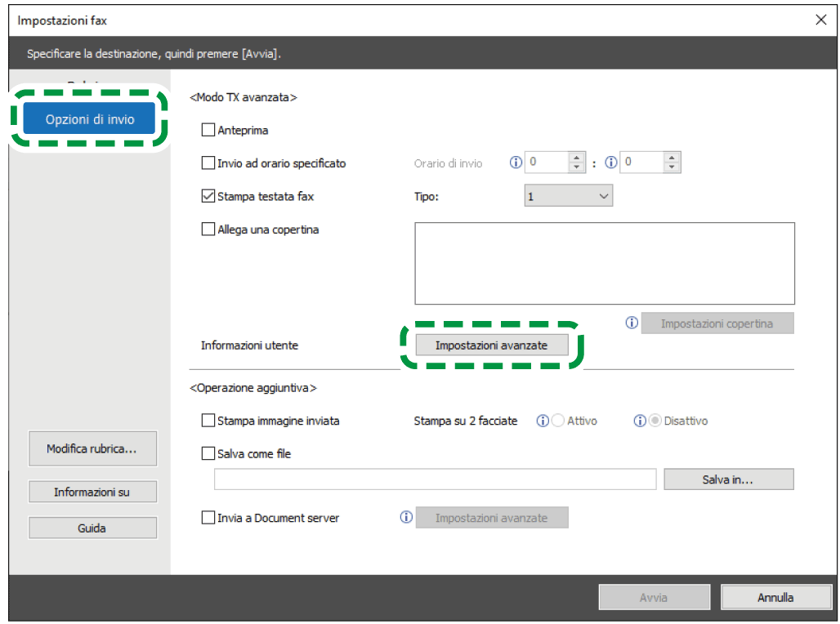Click info icon beside Attivo option
The width and height of the screenshot is (840, 624).
click(542, 421)
